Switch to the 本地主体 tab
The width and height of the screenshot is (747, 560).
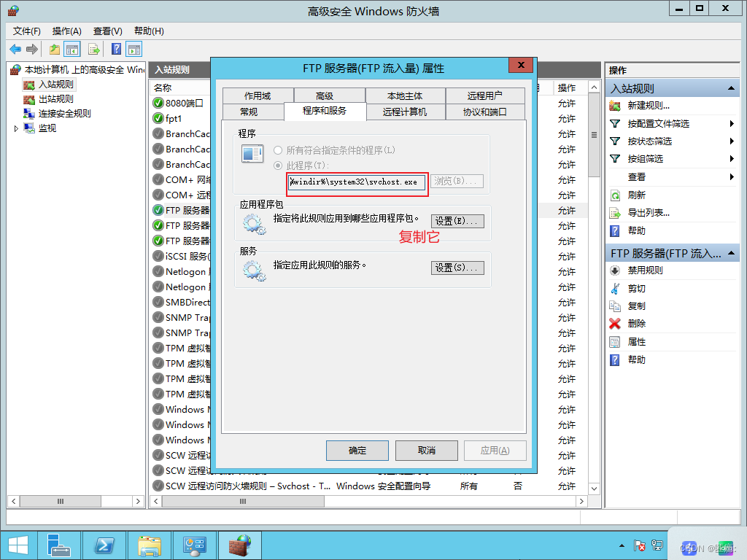point(405,96)
